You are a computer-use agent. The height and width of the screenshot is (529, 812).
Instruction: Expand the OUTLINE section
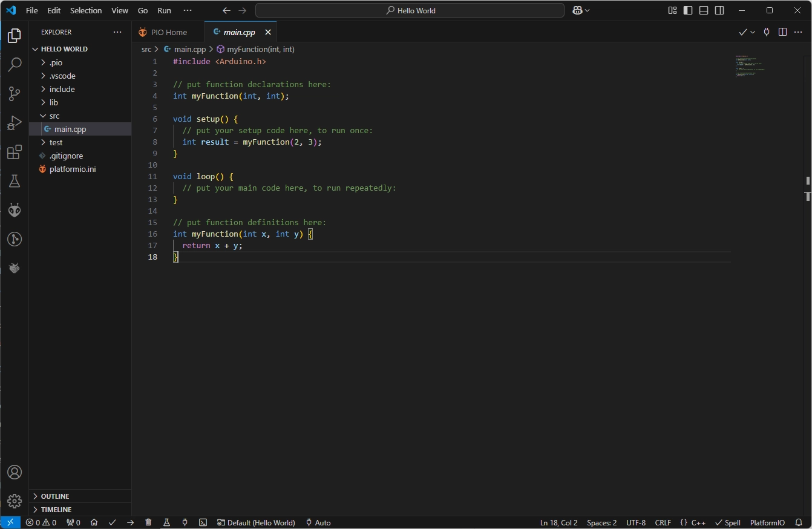(x=54, y=496)
